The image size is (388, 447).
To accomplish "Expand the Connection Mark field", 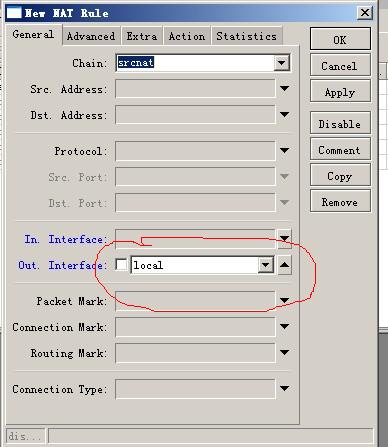I will 284,326.
